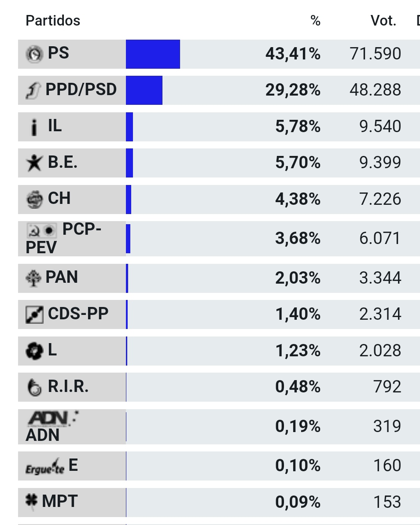420x525 pixels.
Task: Click the PPD/PSD blue result bar
Action: coord(144,90)
